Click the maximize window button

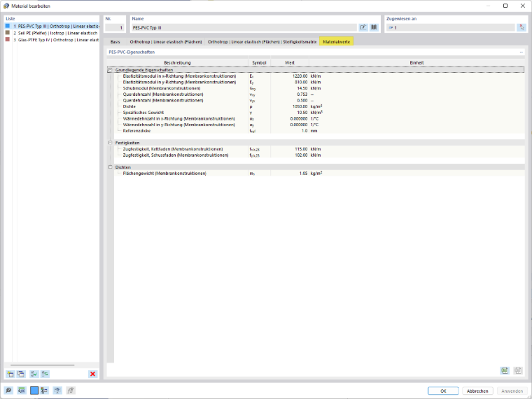point(505,6)
